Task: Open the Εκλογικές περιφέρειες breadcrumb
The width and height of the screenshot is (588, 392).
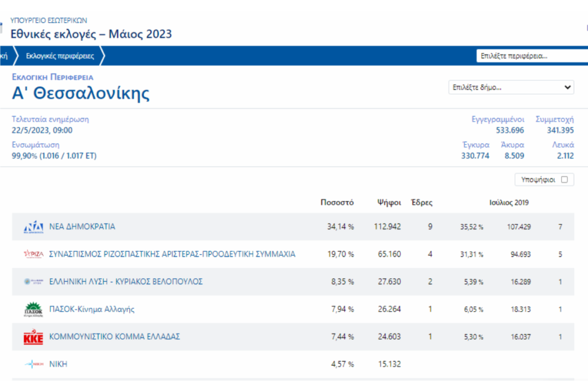Action: pos(58,56)
